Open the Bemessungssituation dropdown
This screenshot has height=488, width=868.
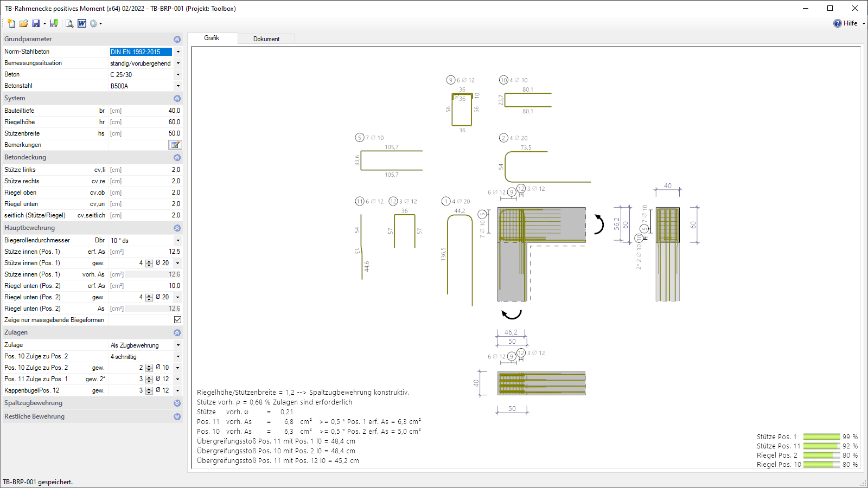point(178,63)
